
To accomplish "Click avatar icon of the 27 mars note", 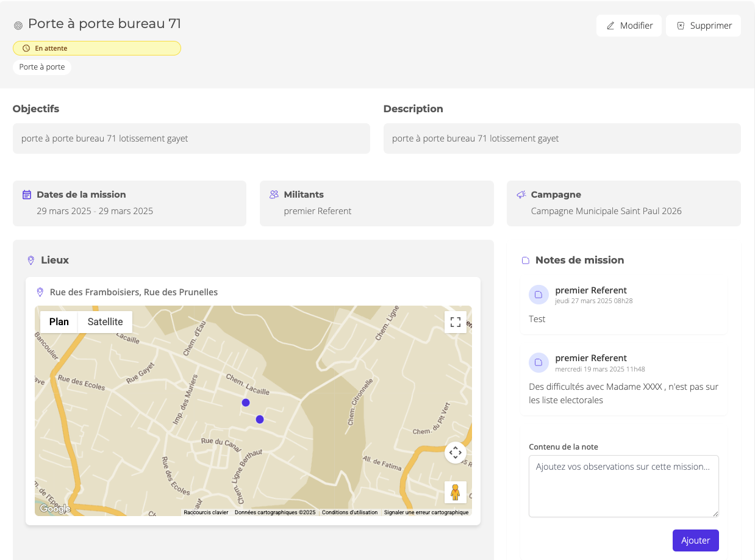I will [539, 295].
